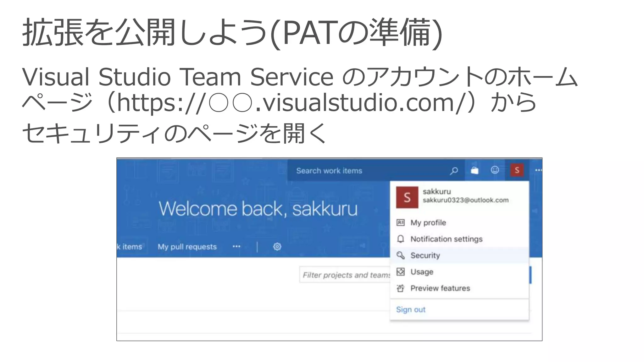The width and height of the screenshot is (644, 362).
Task: Select Usage menu entry
Action: (422, 272)
